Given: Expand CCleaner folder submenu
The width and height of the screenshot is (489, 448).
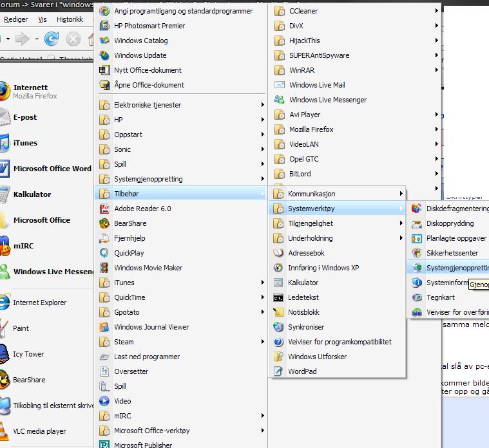Looking at the screenshot, I should (x=356, y=11).
